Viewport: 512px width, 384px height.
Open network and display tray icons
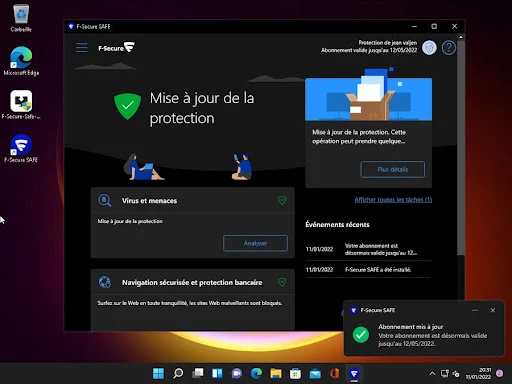(x=450, y=374)
